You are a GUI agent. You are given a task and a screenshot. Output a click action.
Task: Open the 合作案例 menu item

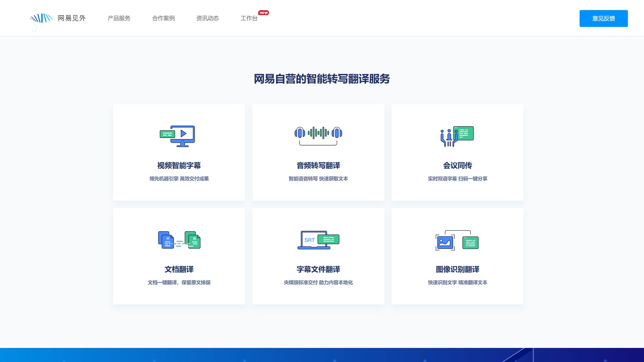pos(164,18)
